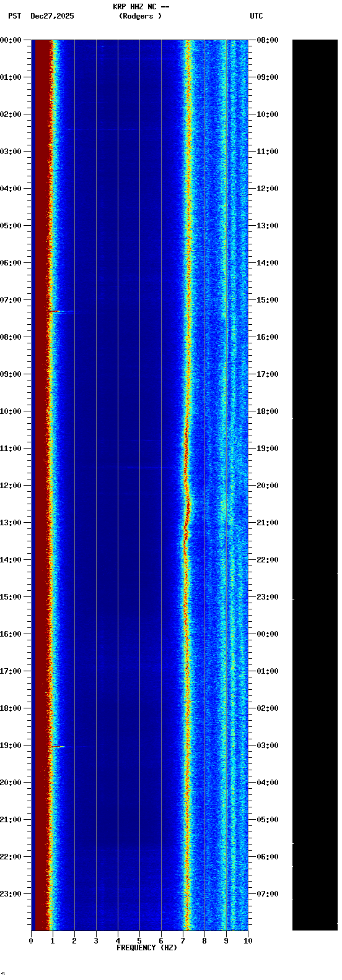Click the '8' frequency axis tick label
The height and width of the screenshot is (980, 342).
pyautogui.click(x=204, y=941)
